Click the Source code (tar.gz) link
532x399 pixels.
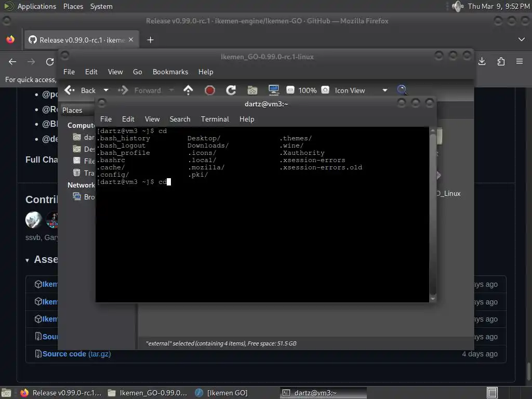pyautogui.click(x=76, y=354)
